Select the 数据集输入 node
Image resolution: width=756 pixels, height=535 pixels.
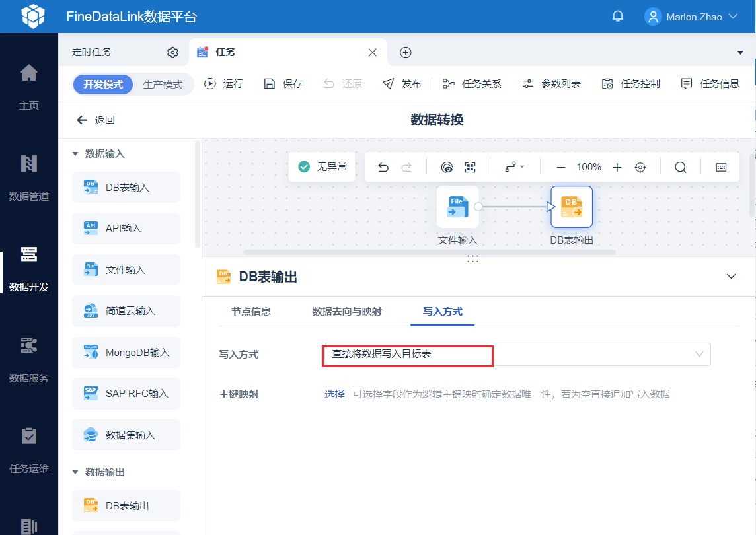[x=126, y=435]
